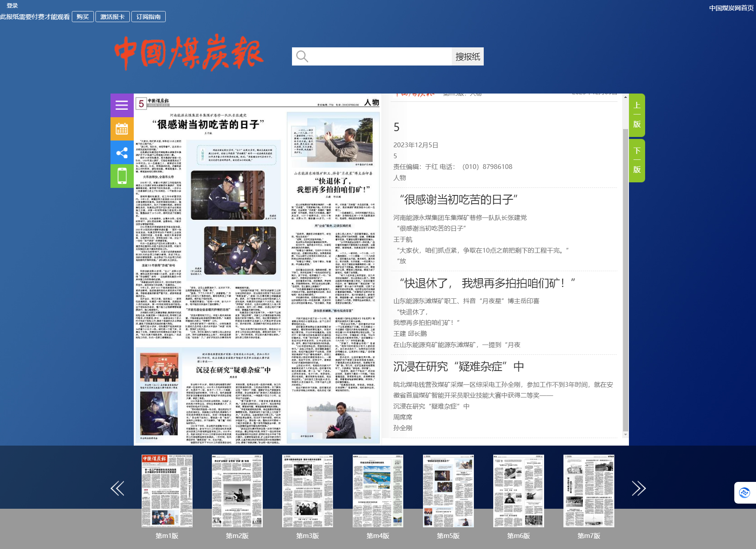
Task: Open the 第m1版 page thumbnail
Action: tap(167, 491)
